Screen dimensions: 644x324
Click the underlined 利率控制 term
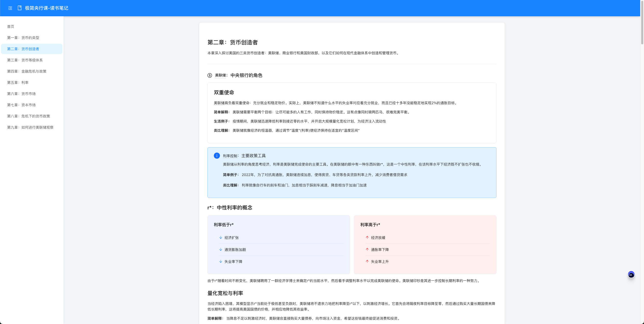click(230, 156)
